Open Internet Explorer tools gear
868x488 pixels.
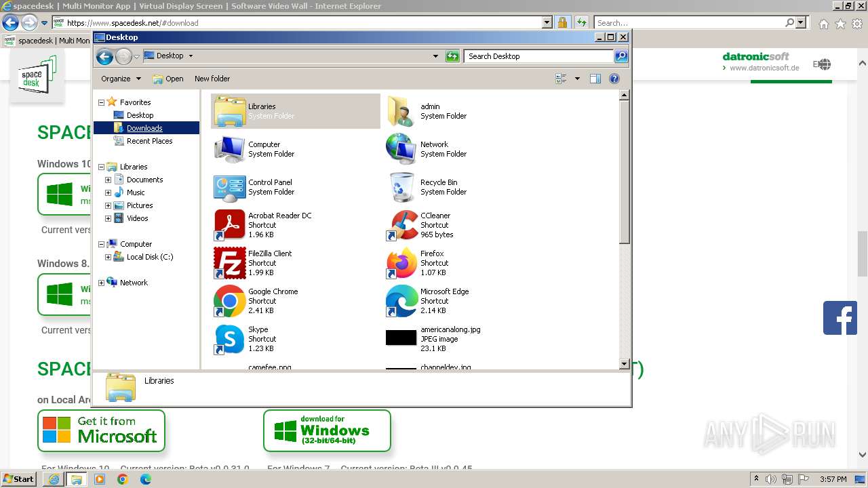(857, 24)
